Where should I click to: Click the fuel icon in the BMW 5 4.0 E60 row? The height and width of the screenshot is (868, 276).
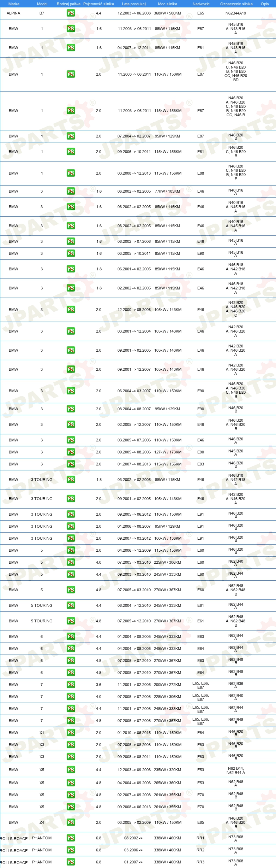tap(71, 562)
